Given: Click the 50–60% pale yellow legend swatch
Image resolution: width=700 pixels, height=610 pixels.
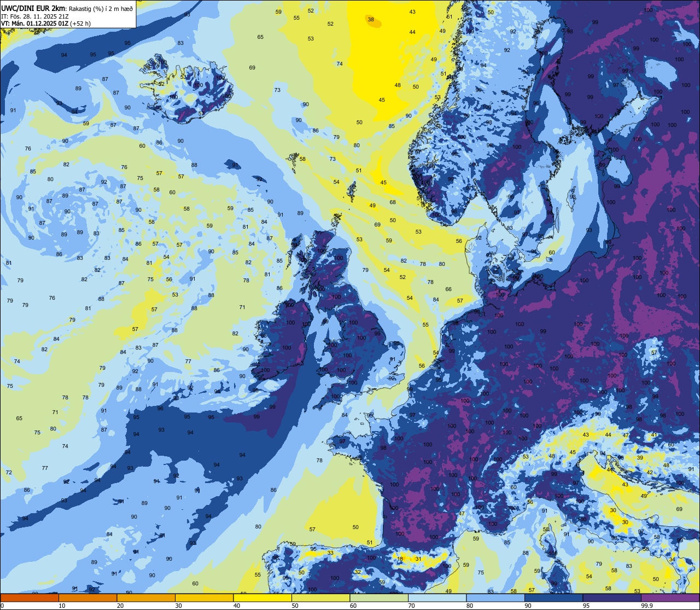Looking at the screenshot, I should tap(320, 597).
